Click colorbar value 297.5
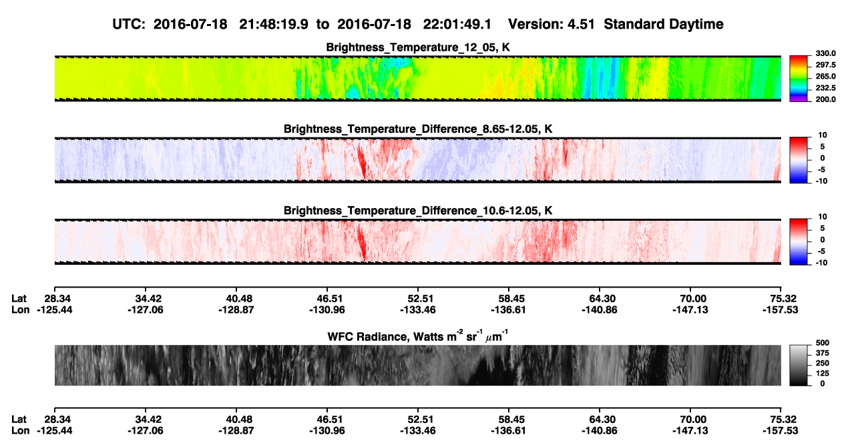 pyautogui.click(x=824, y=65)
